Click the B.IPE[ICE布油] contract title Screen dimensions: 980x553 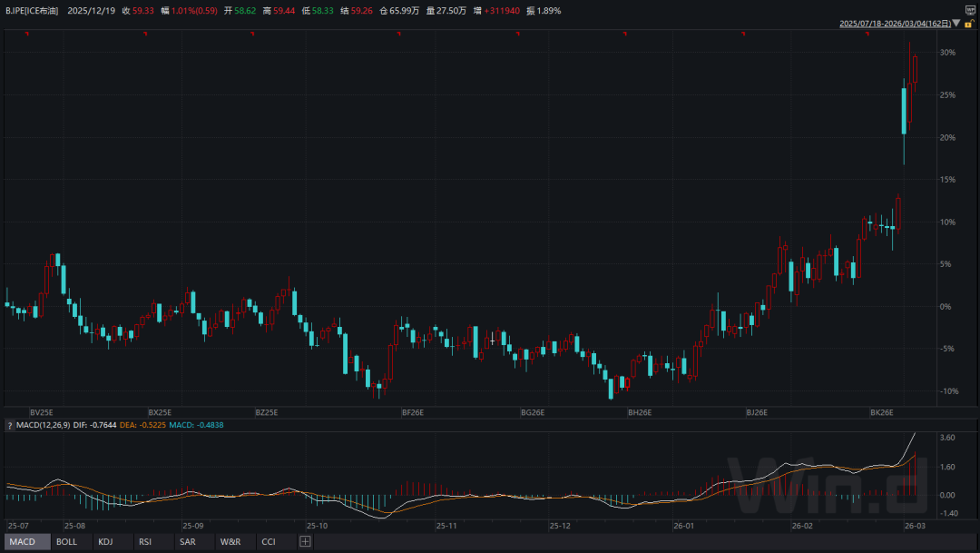point(32,11)
